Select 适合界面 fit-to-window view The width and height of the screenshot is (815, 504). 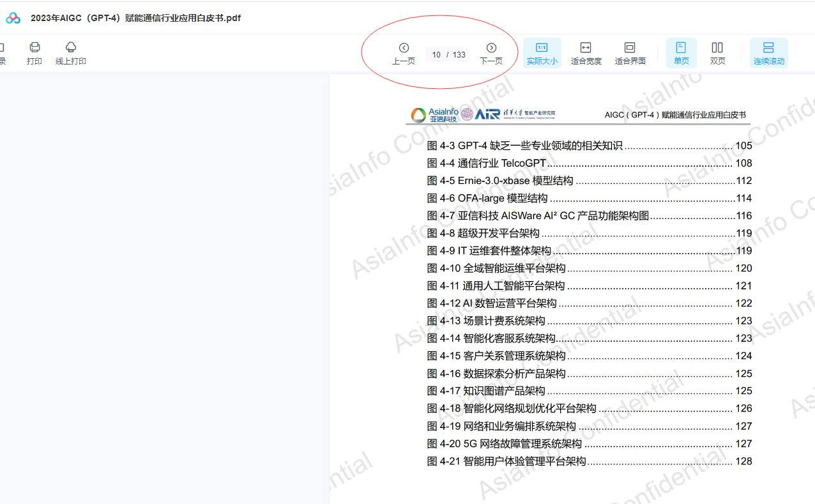tap(630, 53)
